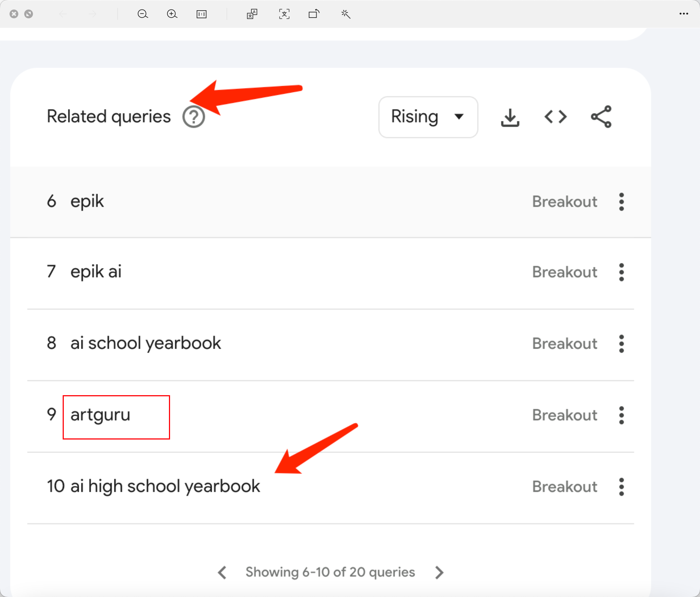This screenshot has width=700, height=597.
Task: Click the translate image icon in toolbar
Action: (252, 14)
